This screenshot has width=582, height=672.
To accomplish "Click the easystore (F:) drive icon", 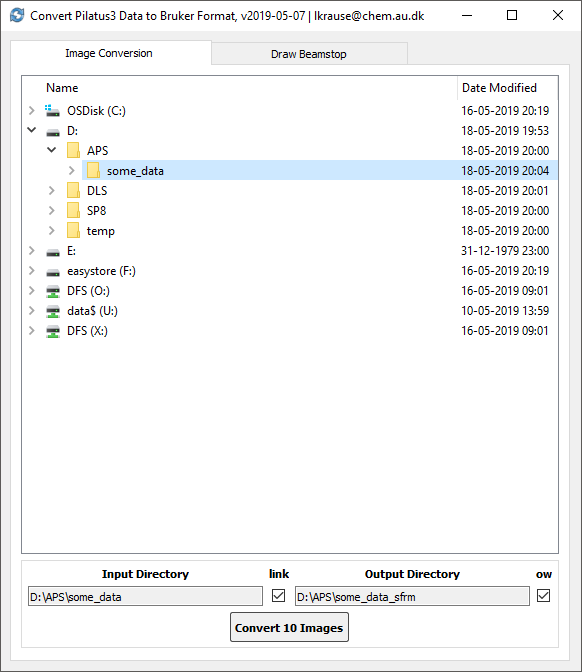I will click(53, 273).
